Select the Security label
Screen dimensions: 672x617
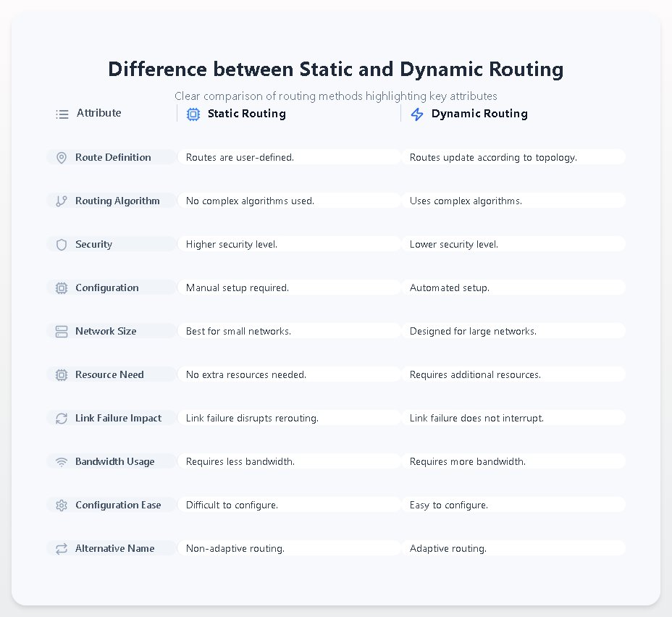[x=94, y=244]
